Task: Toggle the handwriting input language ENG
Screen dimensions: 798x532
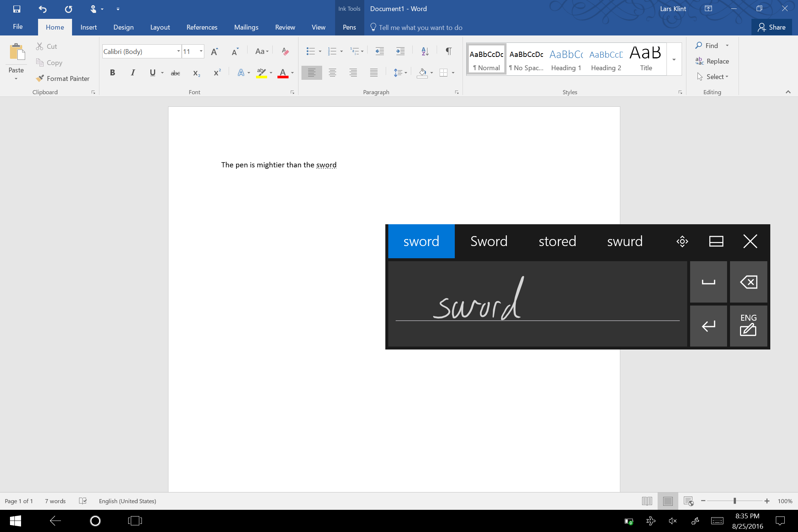Action: (x=749, y=325)
